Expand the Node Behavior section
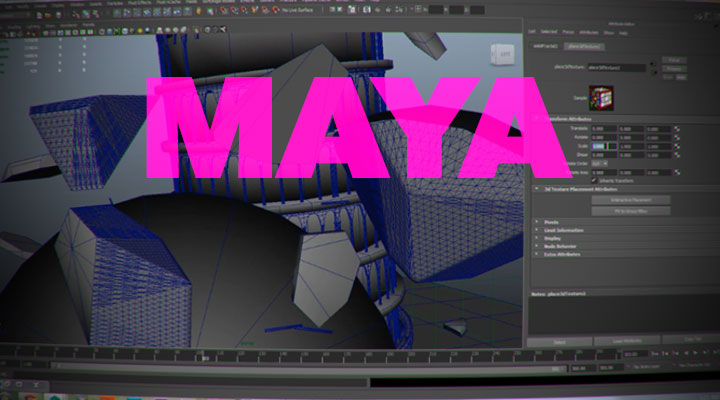This screenshot has width=720, height=400. (536, 246)
